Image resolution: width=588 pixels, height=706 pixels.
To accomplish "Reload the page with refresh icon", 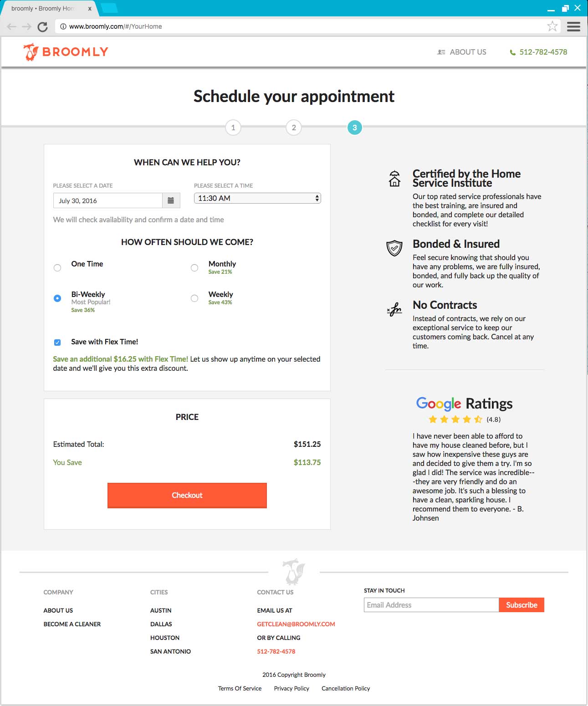I will click(x=43, y=27).
